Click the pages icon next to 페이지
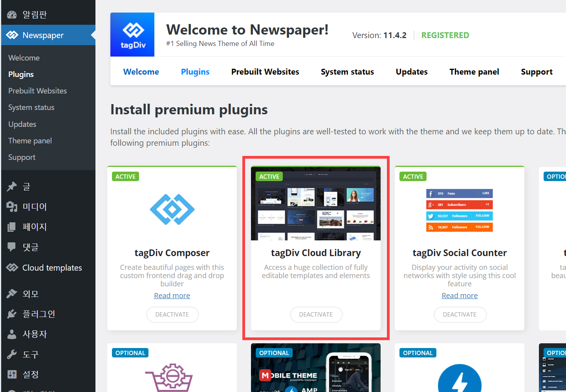Screen dimensions: 566x392 pyautogui.click(x=12, y=227)
